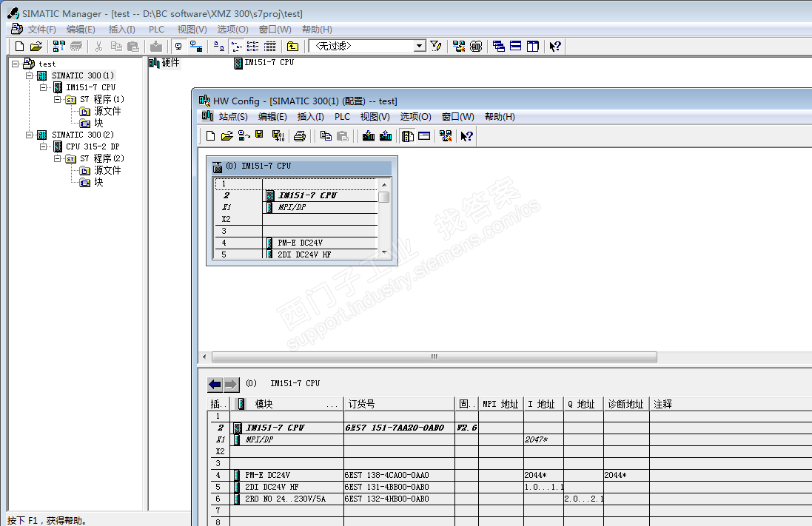The height and width of the screenshot is (526, 812).
Task: Click the 诊断地址 column header
Action: coord(626,404)
